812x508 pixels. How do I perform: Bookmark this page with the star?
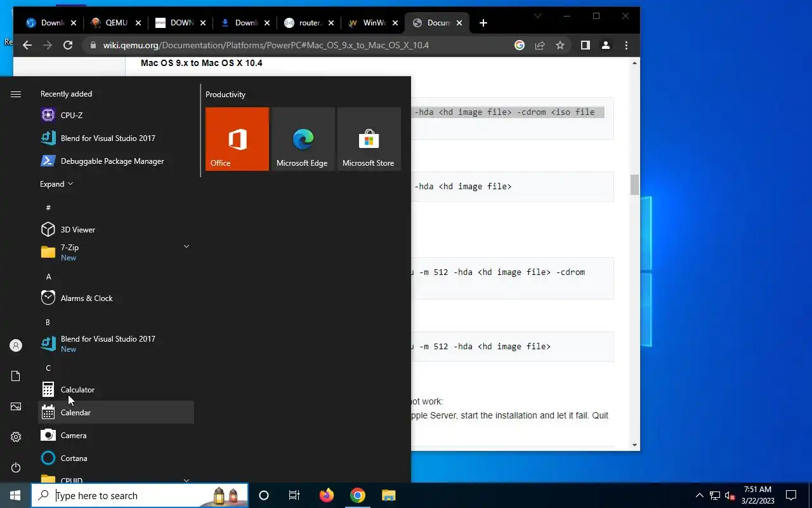pyautogui.click(x=560, y=45)
